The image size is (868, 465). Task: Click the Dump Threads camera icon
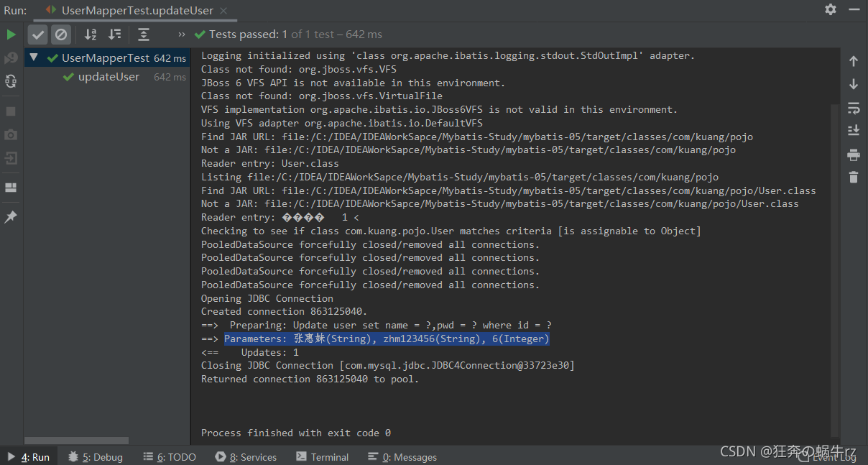11,134
